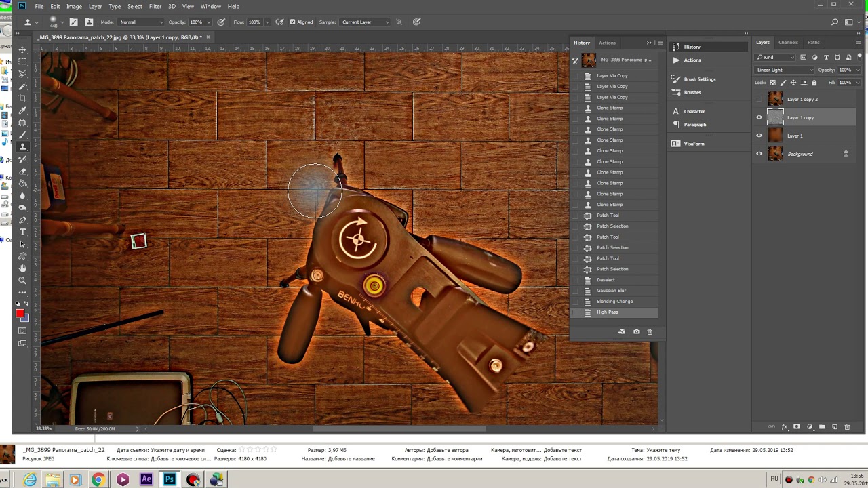Filter layers by pixel layers icon

(x=804, y=57)
